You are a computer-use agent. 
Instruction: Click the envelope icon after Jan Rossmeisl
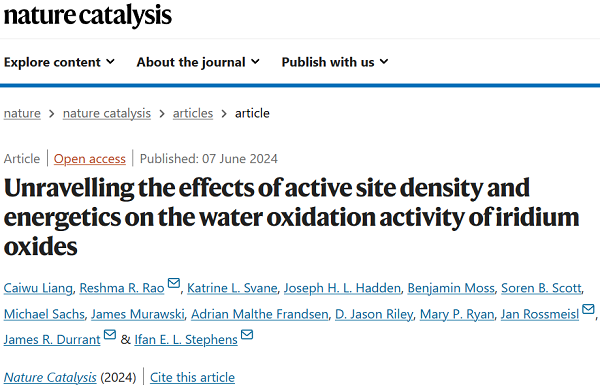click(x=588, y=309)
